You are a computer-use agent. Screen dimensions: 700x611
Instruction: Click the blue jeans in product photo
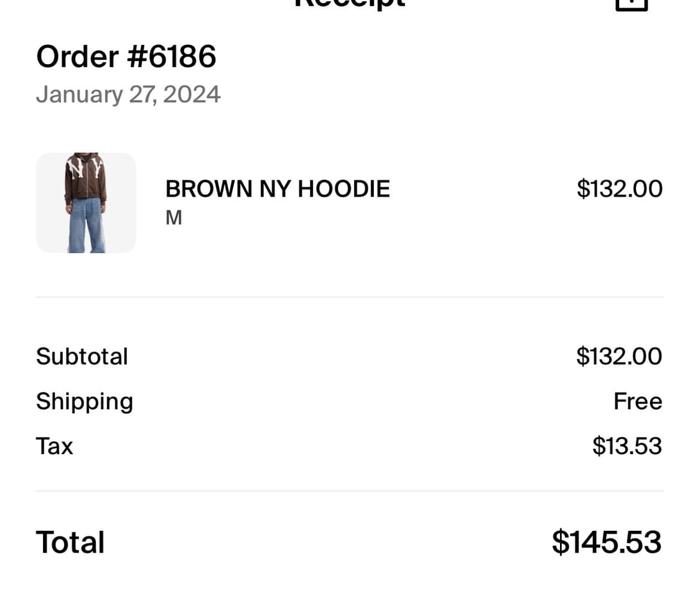pos(86,226)
